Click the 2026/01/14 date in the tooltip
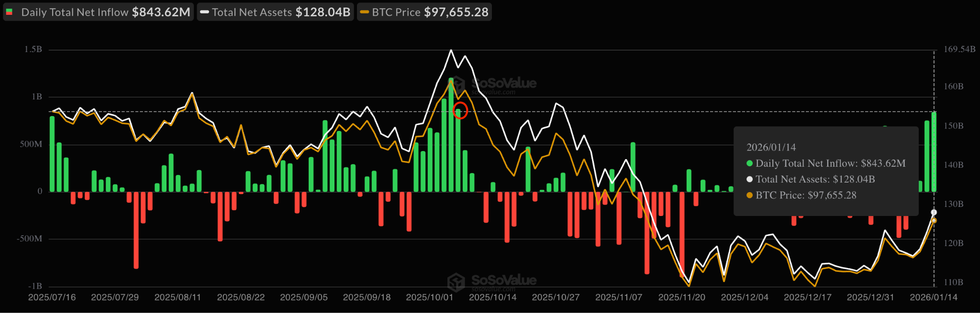Image resolution: width=980 pixels, height=313 pixels. (x=771, y=147)
